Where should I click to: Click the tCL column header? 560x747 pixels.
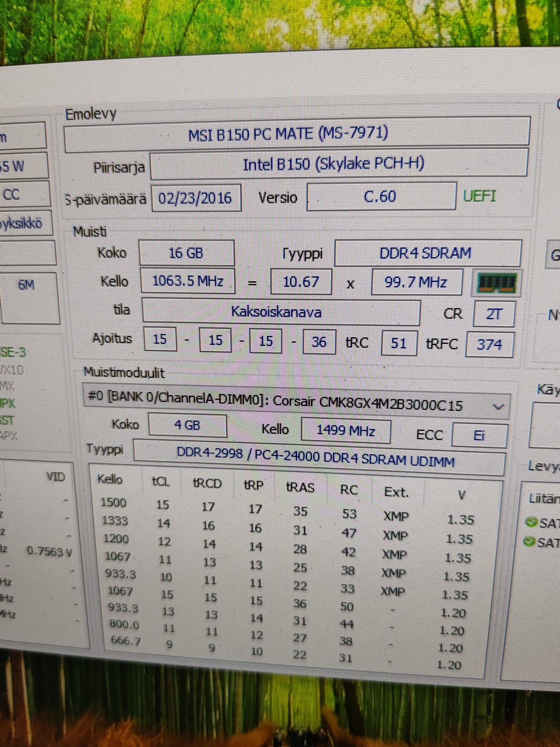pyautogui.click(x=161, y=481)
